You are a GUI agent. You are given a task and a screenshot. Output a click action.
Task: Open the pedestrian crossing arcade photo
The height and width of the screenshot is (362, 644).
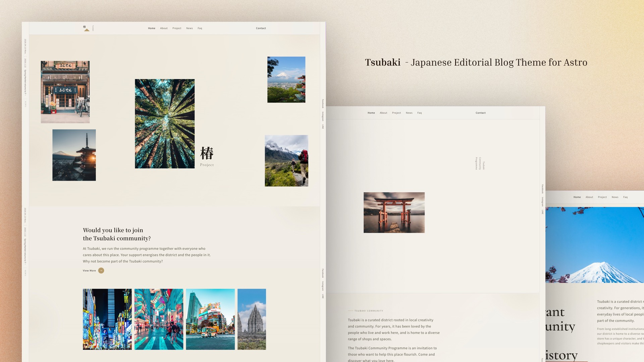(159, 319)
